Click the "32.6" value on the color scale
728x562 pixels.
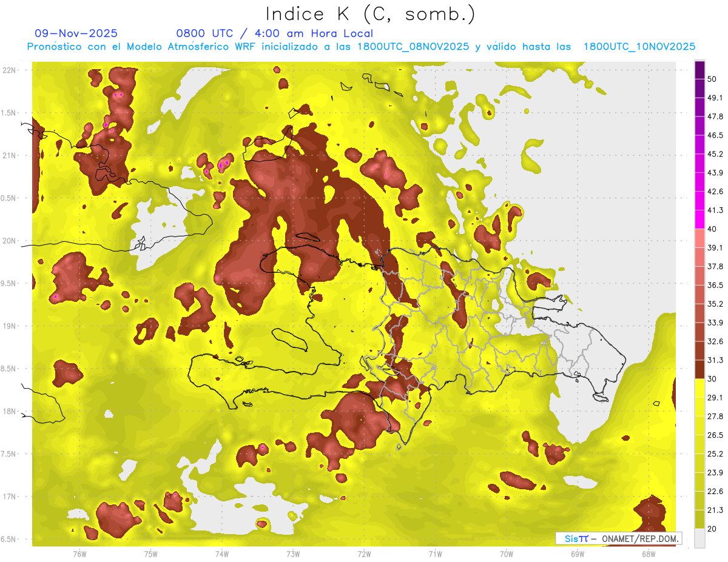715,341
